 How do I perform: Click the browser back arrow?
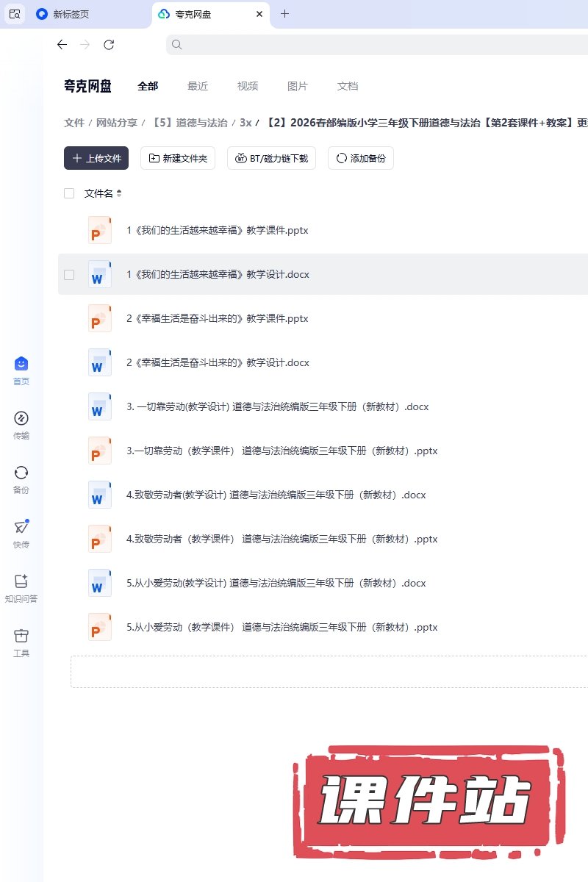62,45
